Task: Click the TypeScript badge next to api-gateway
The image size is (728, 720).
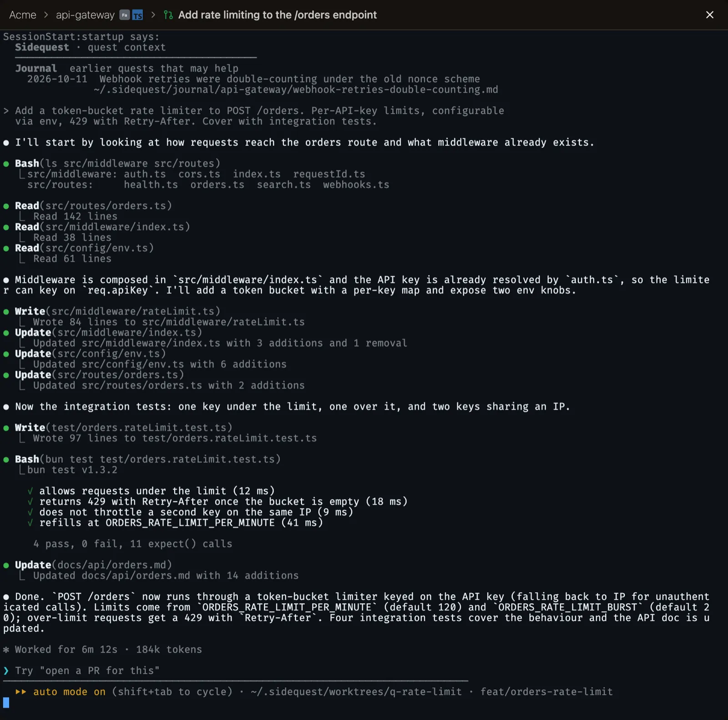Action: click(x=137, y=15)
